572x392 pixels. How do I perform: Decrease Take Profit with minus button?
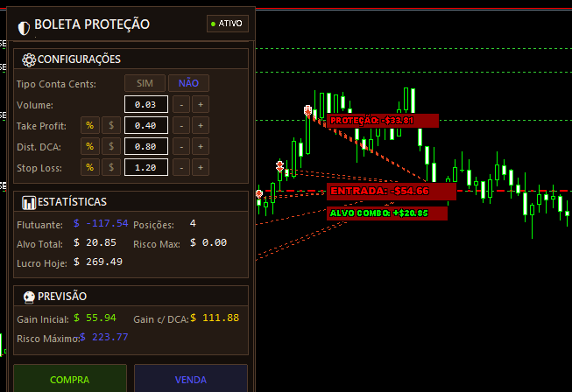tap(181, 126)
